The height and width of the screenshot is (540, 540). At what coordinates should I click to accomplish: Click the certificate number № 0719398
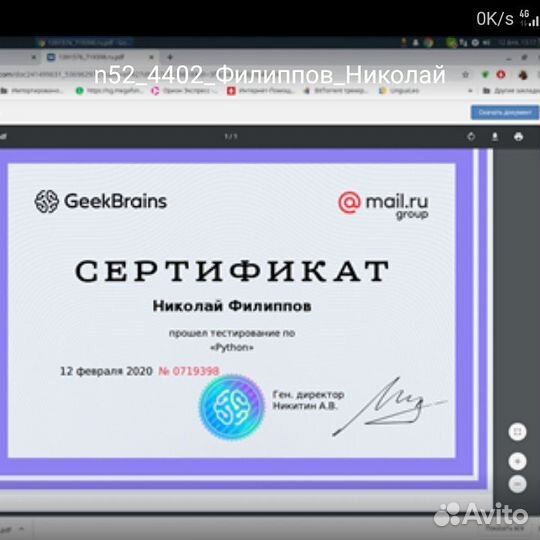pos(189,371)
